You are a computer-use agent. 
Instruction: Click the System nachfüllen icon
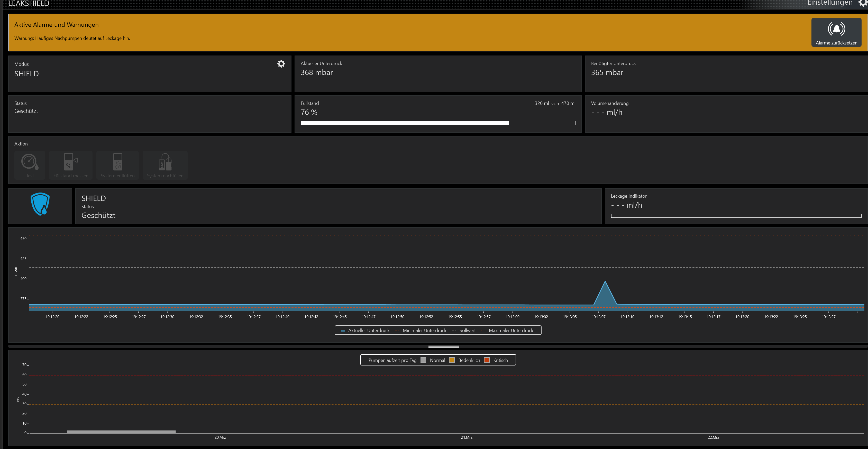(165, 162)
